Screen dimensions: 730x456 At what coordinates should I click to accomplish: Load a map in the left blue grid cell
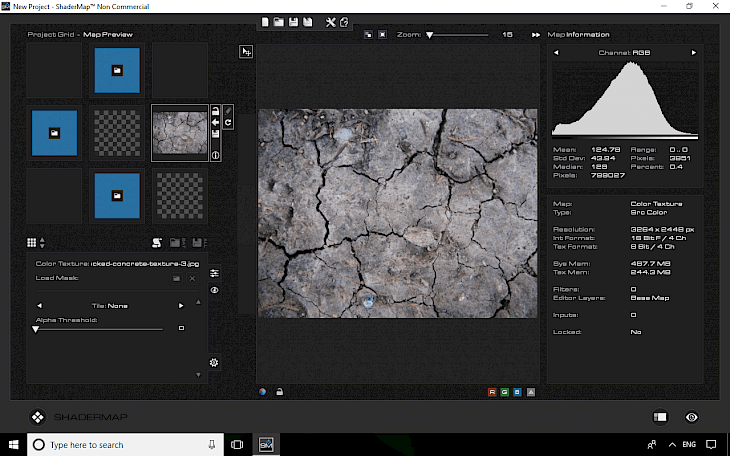coord(54,133)
